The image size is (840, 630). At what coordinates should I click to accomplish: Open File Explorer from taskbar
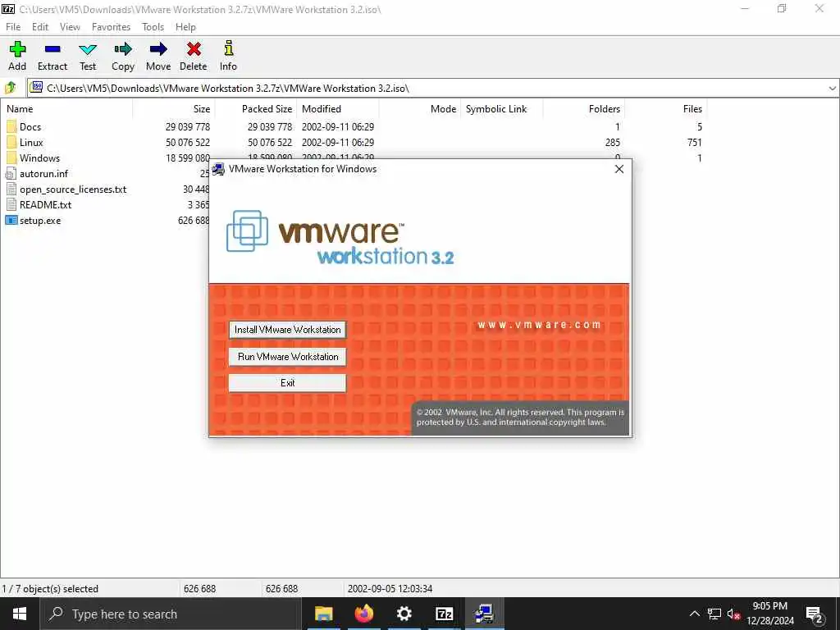(x=323, y=614)
